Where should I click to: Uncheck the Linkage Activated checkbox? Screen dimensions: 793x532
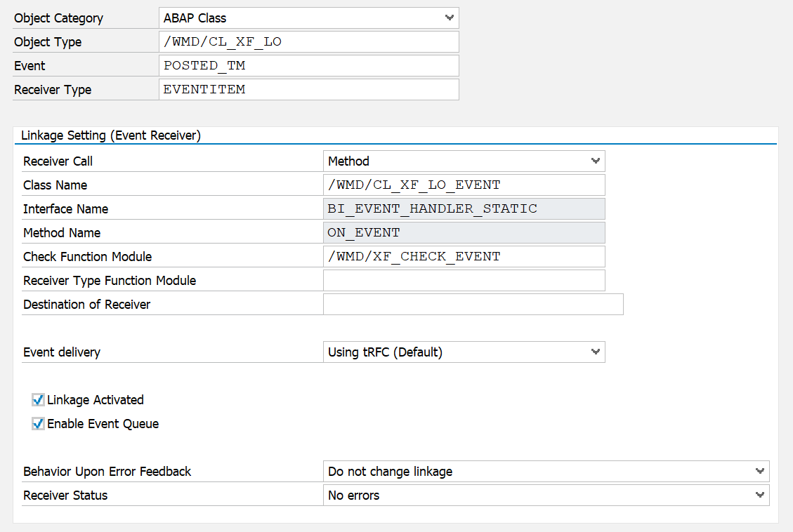point(39,400)
